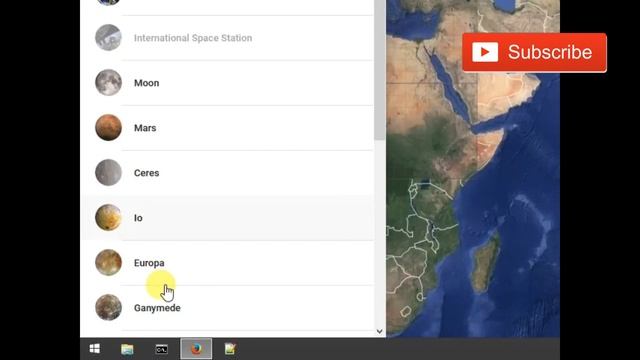This screenshot has width=640, height=360.
Task: Open the Moon entry label
Action: (147, 83)
